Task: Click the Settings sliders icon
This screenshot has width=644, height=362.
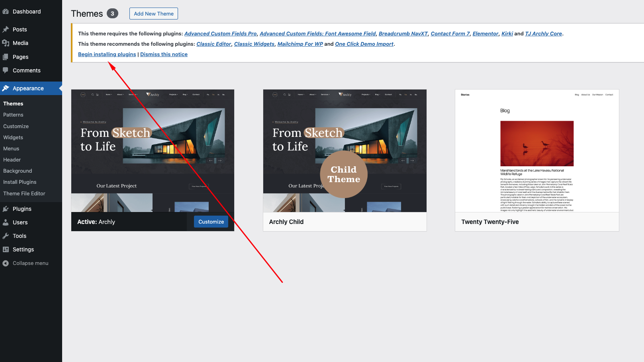Action: pyautogui.click(x=6, y=249)
